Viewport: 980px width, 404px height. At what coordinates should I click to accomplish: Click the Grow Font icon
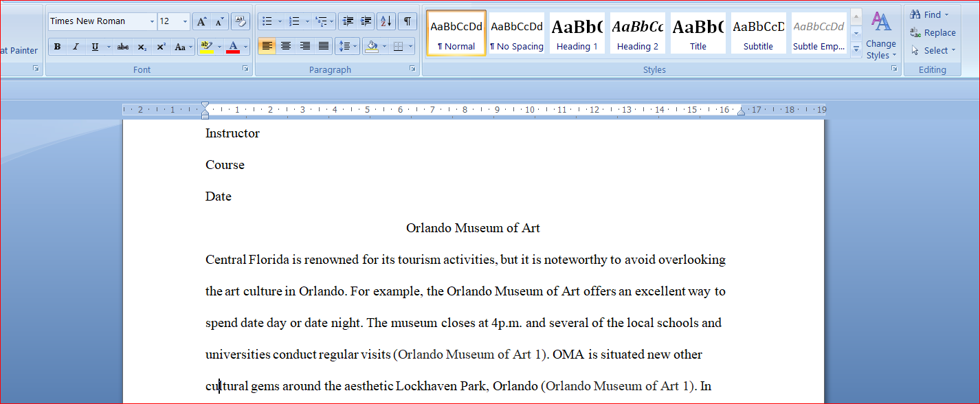coord(201,21)
